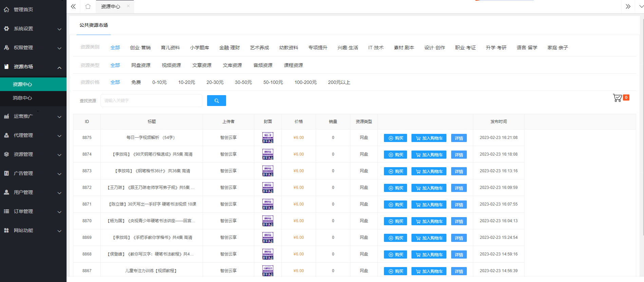Image resolution: width=644 pixels, height=282 pixels.
Task: Click the 权限管理 sidebar icon
Action: point(6,48)
